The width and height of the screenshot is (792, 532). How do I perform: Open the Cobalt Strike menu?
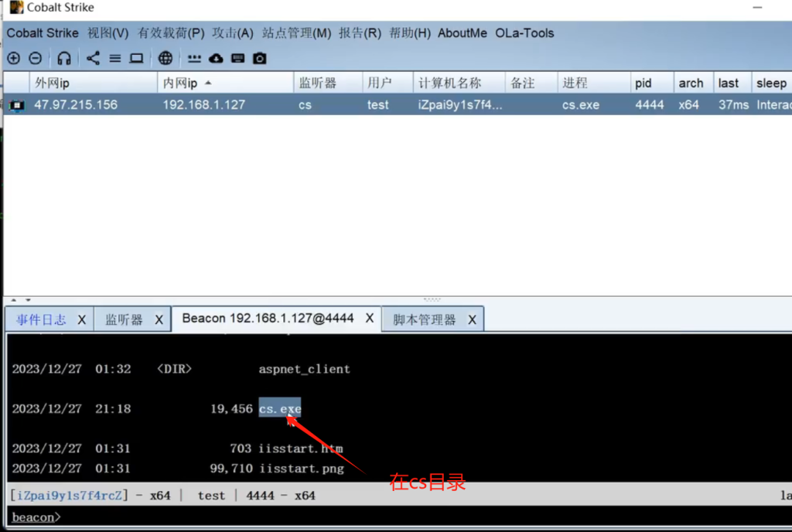(x=43, y=33)
